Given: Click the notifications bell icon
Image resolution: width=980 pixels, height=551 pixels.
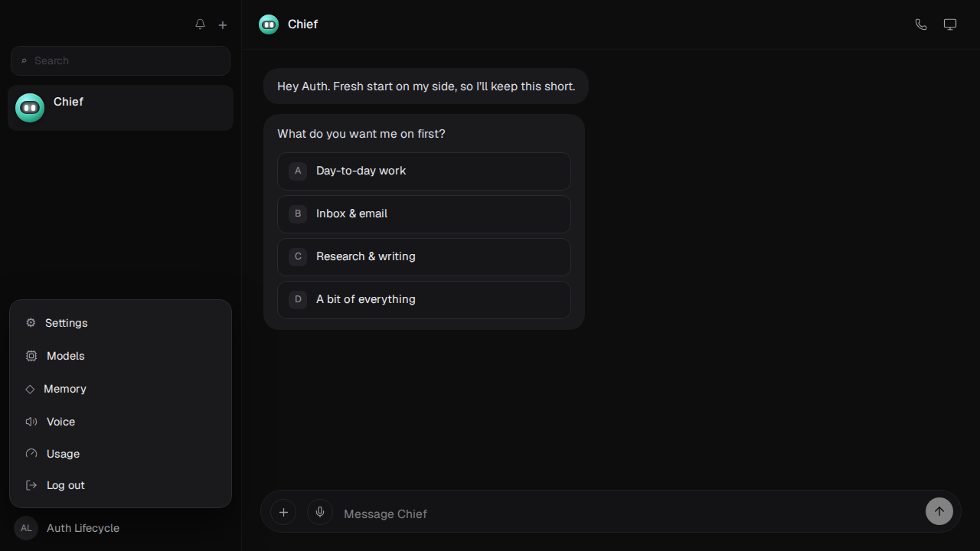Looking at the screenshot, I should pyautogui.click(x=200, y=24).
